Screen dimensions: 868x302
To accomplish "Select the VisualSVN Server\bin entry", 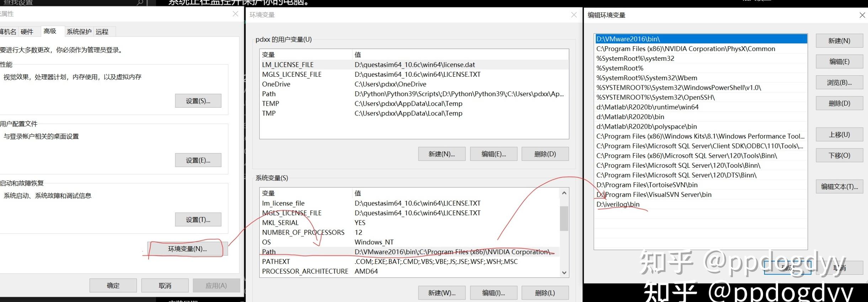I will tap(701, 194).
